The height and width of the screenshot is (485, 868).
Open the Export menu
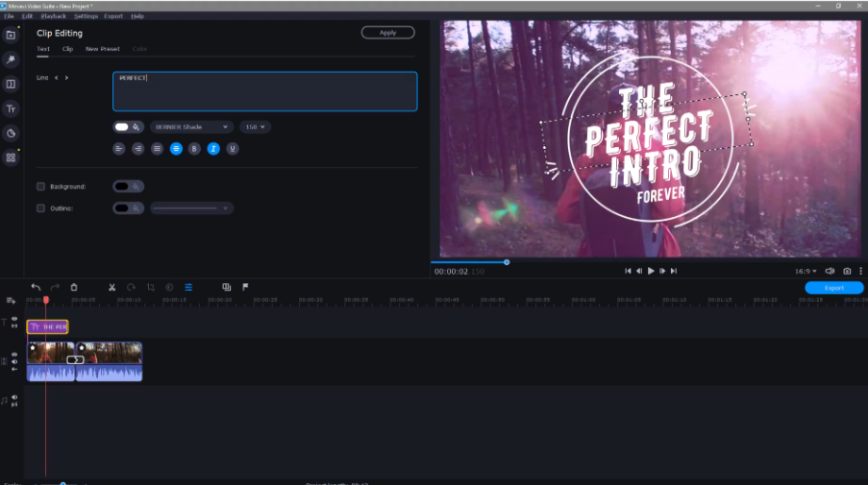[113, 16]
